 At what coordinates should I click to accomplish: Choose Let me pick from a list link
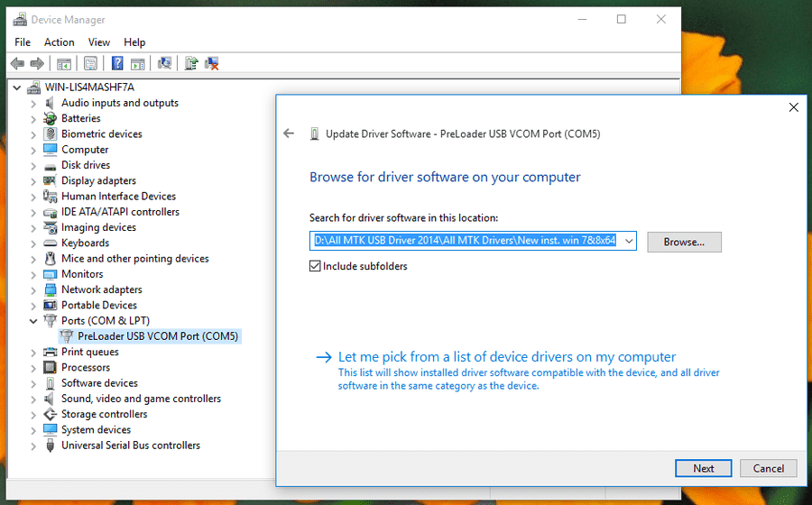[506, 357]
